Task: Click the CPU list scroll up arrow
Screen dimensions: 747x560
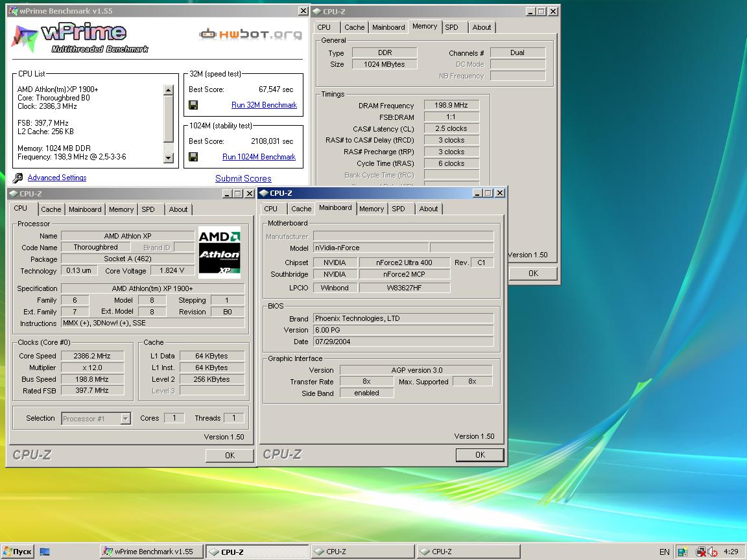Action: (x=168, y=89)
